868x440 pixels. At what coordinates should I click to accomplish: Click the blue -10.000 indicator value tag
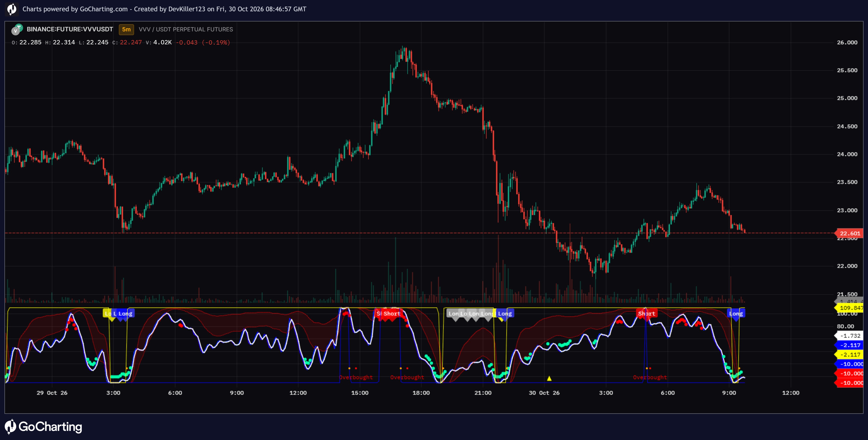coord(849,364)
